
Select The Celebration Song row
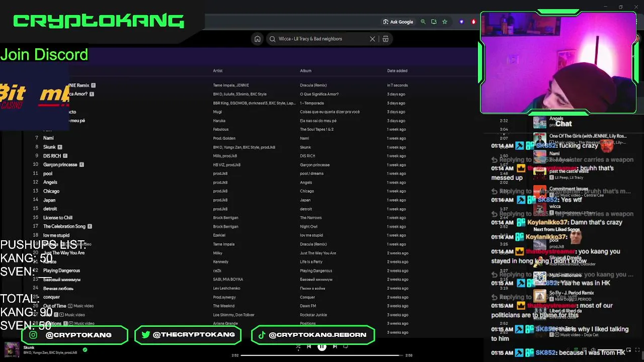tap(64, 226)
